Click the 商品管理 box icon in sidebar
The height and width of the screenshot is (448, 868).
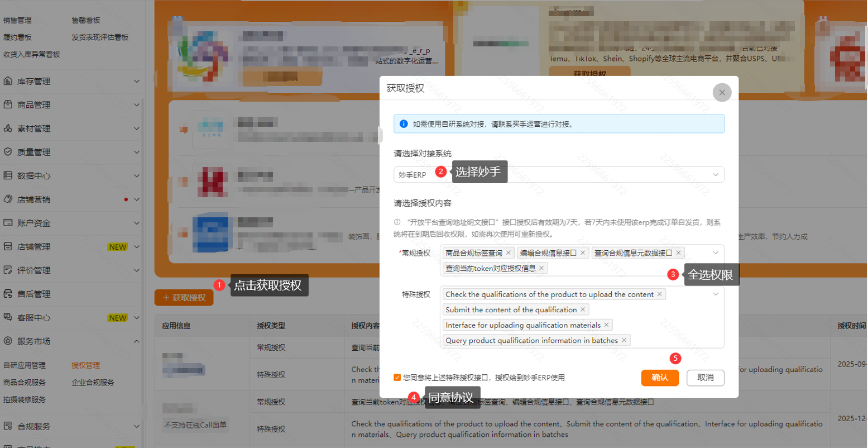point(8,105)
